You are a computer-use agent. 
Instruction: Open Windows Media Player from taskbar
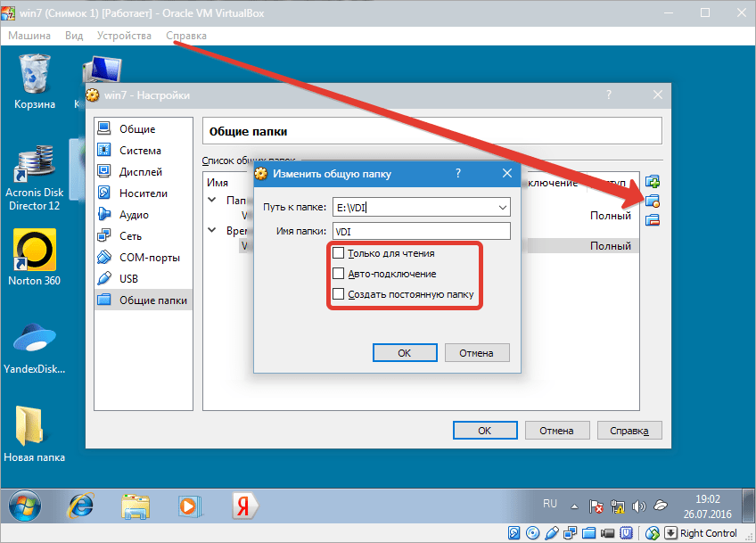(x=188, y=506)
